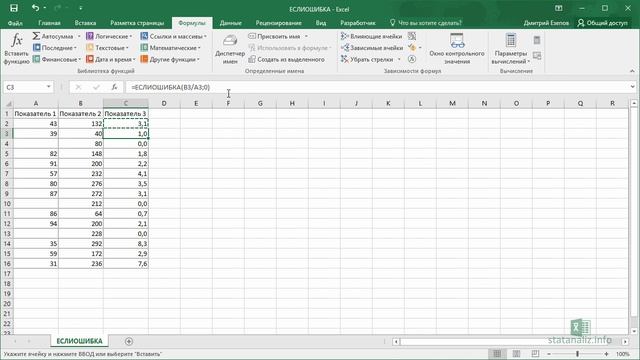Click the Save icon in title bar
This screenshot has height=360, width=640.
click(x=13, y=8)
